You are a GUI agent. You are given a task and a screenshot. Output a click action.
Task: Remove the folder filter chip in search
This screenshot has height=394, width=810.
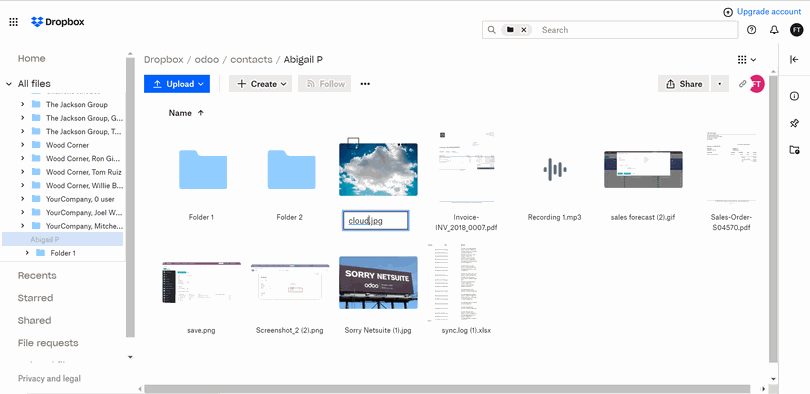pyautogui.click(x=523, y=30)
